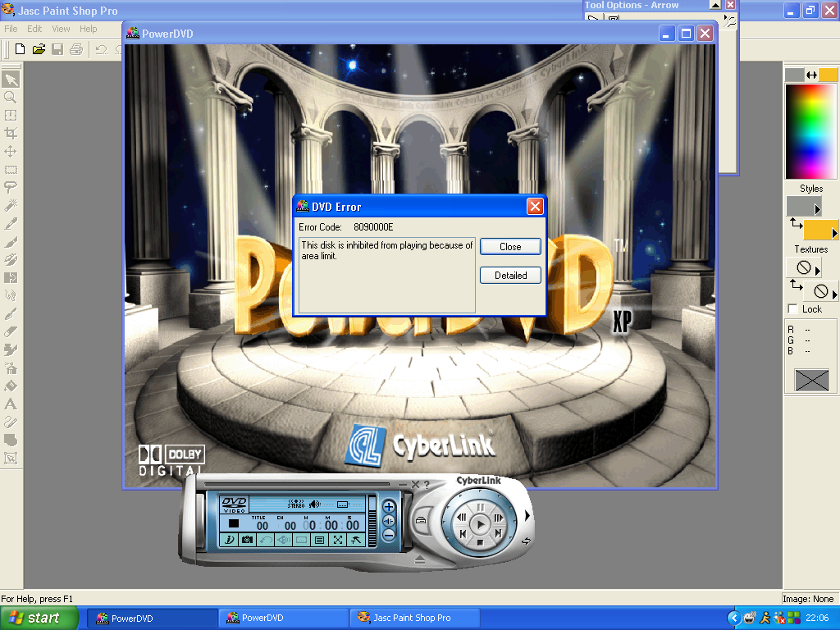This screenshot has height=630, width=840.
Task: Click the X on DVD Error title bar
Action: point(535,206)
